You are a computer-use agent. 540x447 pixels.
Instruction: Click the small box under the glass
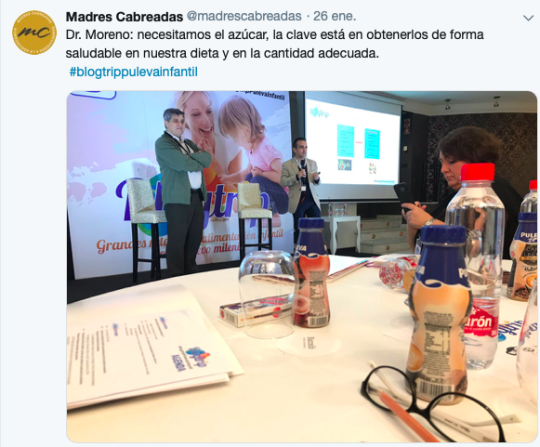tap(256, 312)
